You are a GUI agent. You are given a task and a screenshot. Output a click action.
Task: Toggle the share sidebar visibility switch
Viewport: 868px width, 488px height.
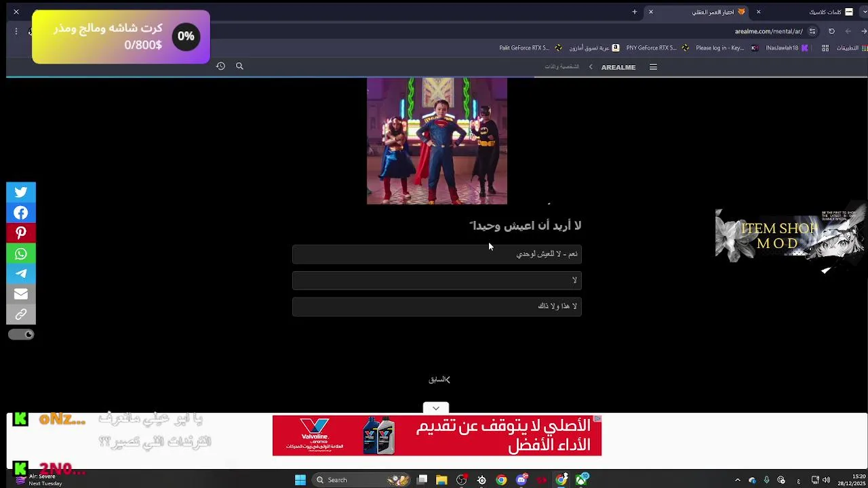tap(21, 334)
